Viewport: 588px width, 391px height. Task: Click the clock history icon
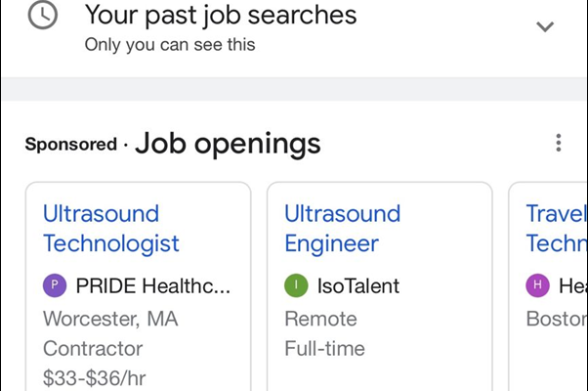pyautogui.click(x=43, y=17)
